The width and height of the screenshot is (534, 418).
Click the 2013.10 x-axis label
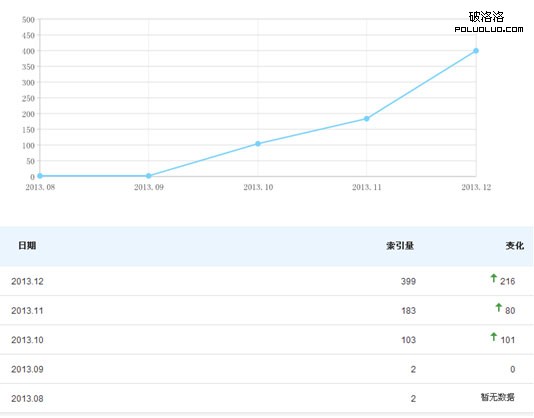[258, 187]
